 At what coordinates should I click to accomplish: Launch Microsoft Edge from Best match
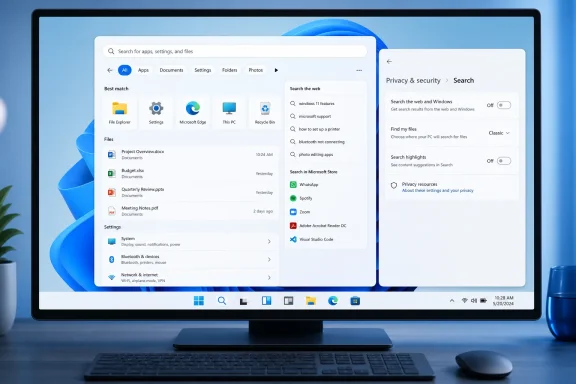(x=192, y=112)
